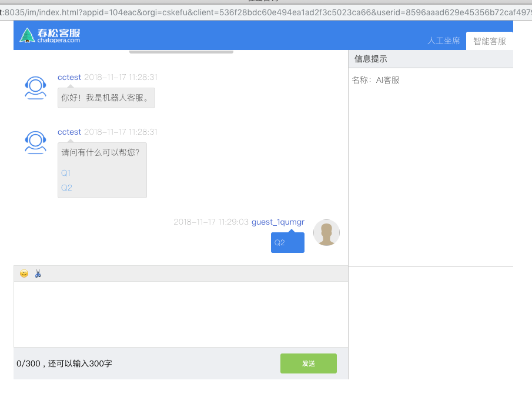Click cctest name above greeting message
The height and width of the screenshot is (407, 532).
(69, 78)
